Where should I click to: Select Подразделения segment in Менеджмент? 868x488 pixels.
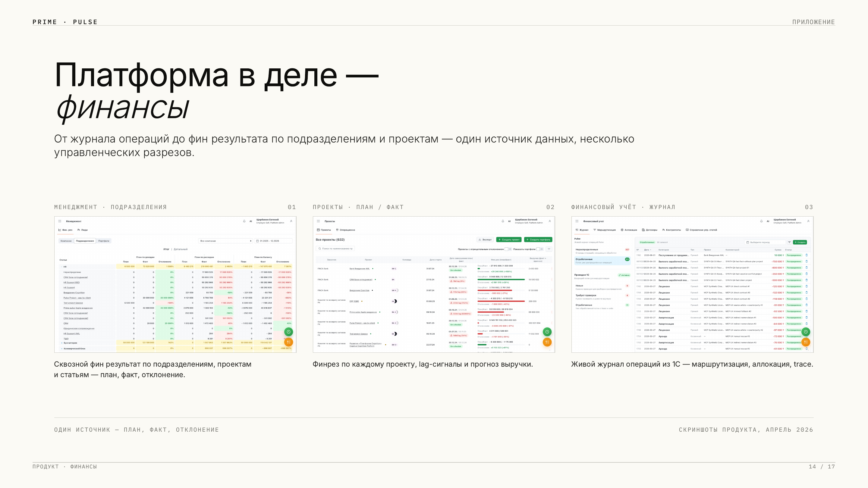(x=85, y=241)
